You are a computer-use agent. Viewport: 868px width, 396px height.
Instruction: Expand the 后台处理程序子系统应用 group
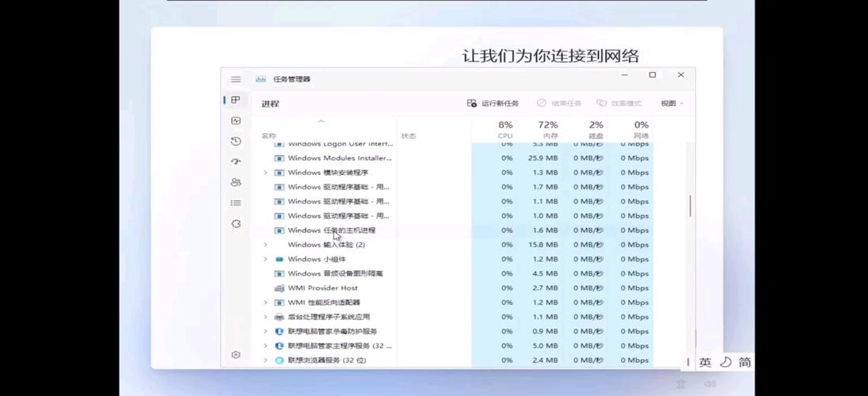[x=265, y=317]
